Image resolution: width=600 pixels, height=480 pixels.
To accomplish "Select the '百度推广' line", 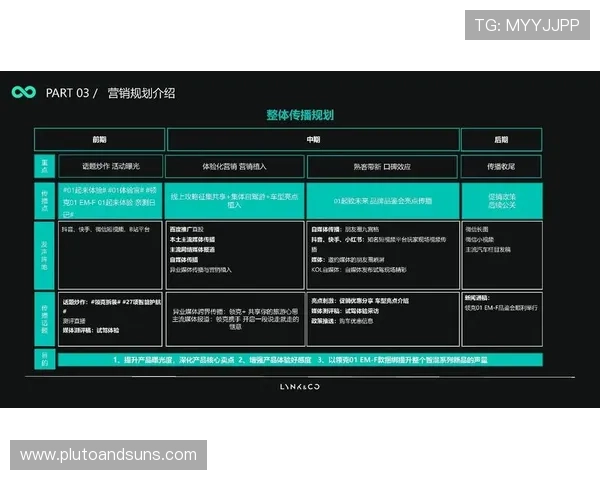I will [x=187, y=229].
